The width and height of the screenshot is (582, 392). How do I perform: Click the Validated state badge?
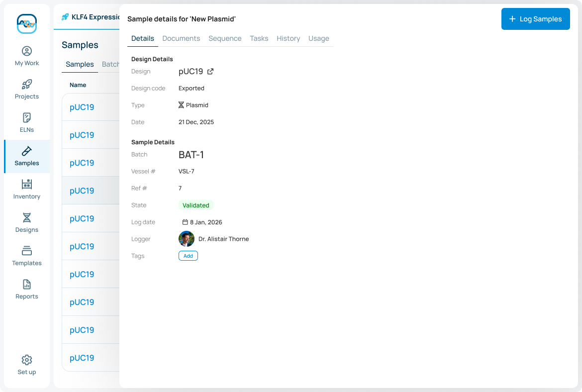coord(196,205)
